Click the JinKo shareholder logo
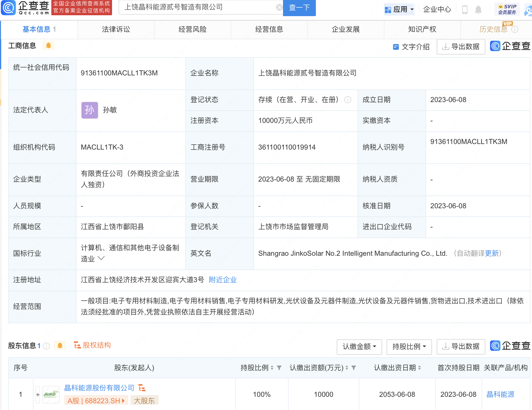Screen dimensions: 532x410 pyautogui.click(x=51, y=395)
